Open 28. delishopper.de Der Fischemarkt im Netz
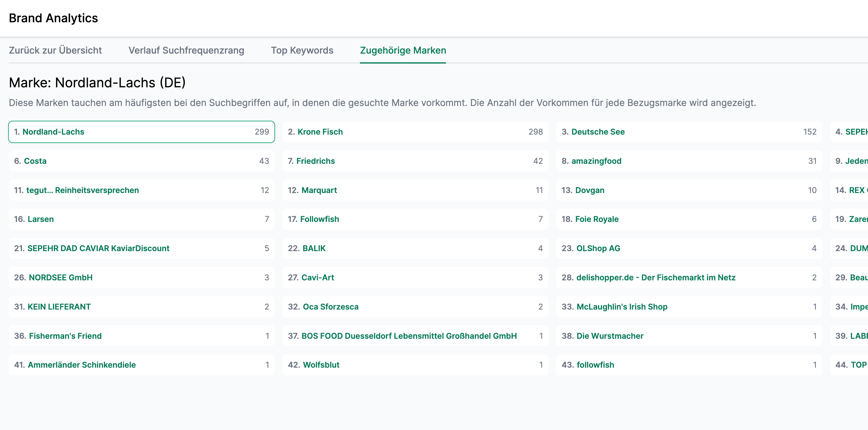 click(689, 278)
